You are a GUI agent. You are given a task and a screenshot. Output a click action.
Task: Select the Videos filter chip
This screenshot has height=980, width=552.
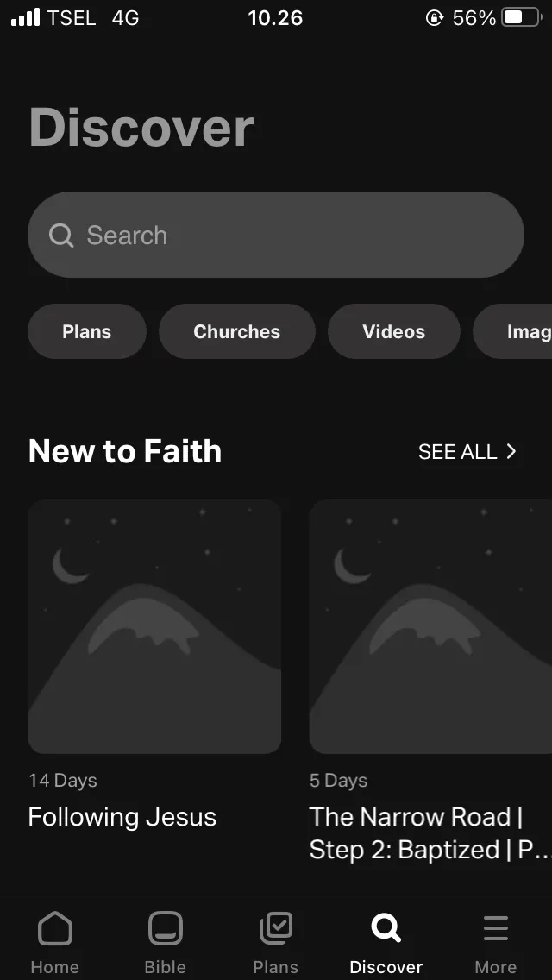tap(394, 331)
